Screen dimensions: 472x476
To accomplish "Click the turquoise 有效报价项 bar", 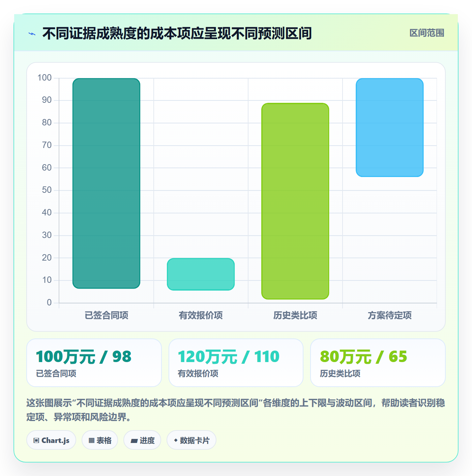I will tap(201, 274).
